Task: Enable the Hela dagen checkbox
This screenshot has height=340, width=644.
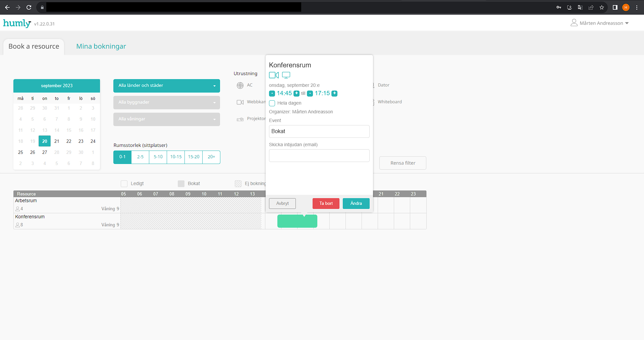Action: [272, 103]
